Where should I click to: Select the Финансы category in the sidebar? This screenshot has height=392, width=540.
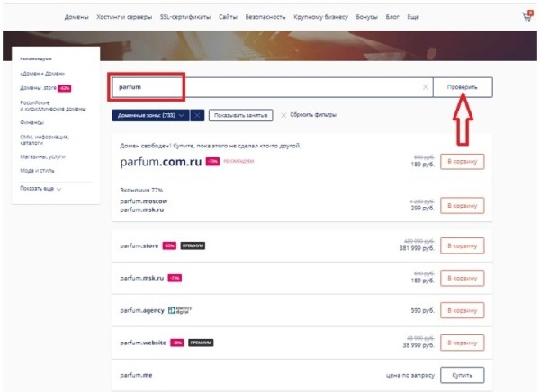coord(32,121)
